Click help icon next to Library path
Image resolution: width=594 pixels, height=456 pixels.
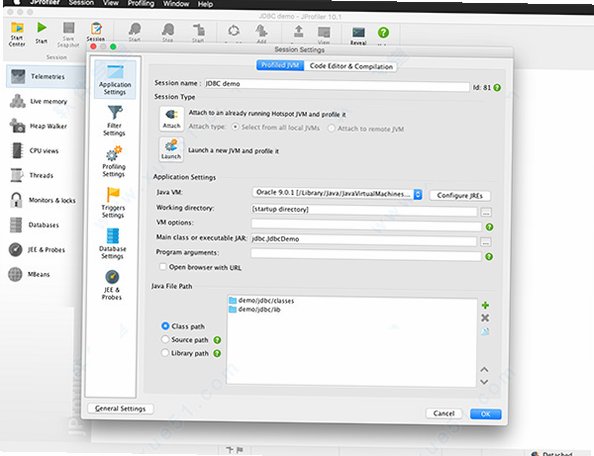(217, 353)
